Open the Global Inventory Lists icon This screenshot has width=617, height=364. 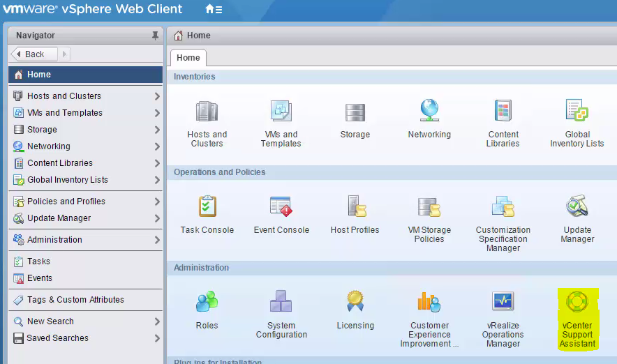point(577,110)
